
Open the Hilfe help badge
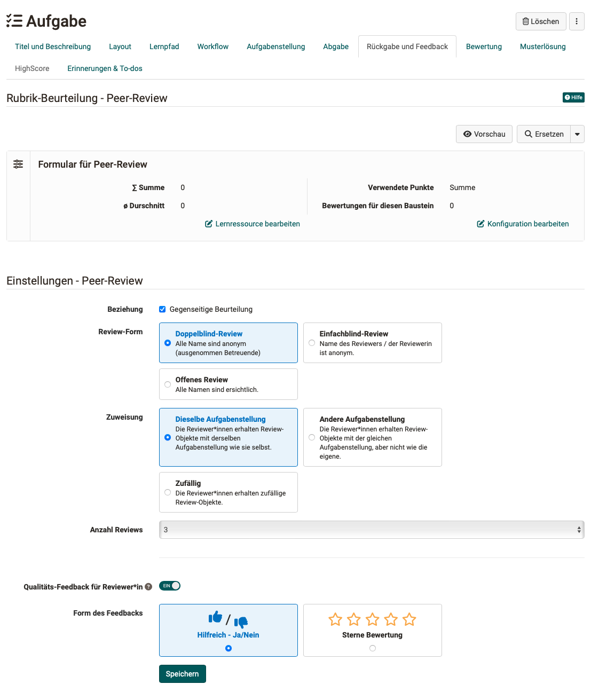(x=573, y=97)
